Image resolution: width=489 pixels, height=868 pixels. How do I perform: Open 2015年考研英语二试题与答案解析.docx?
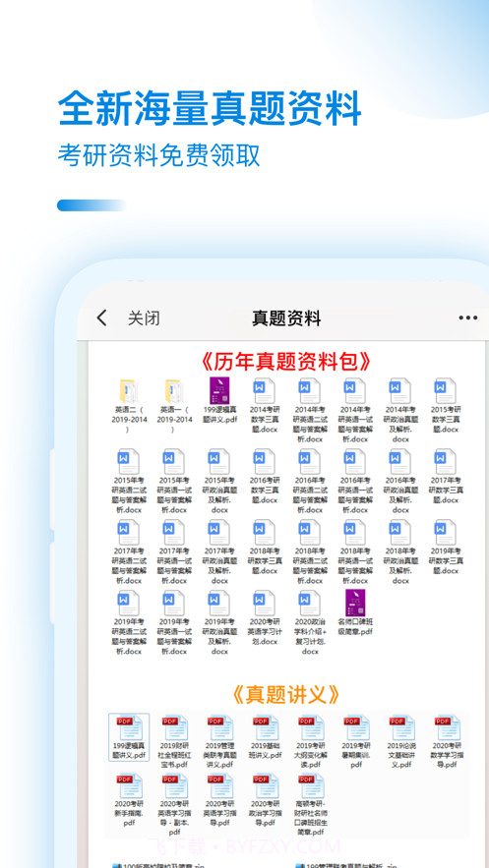(x=129, y=482)
